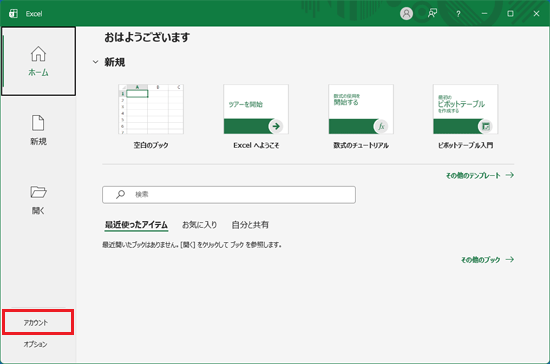
Task: Open the help question mark icon
Action: (x=458, y=14)
